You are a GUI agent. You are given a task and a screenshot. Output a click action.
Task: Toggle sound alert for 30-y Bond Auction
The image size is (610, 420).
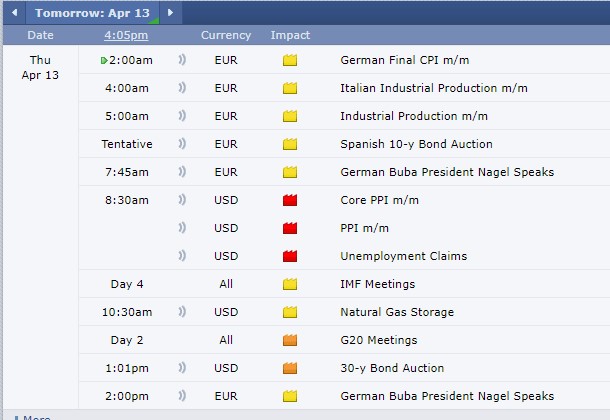(182, 368)
